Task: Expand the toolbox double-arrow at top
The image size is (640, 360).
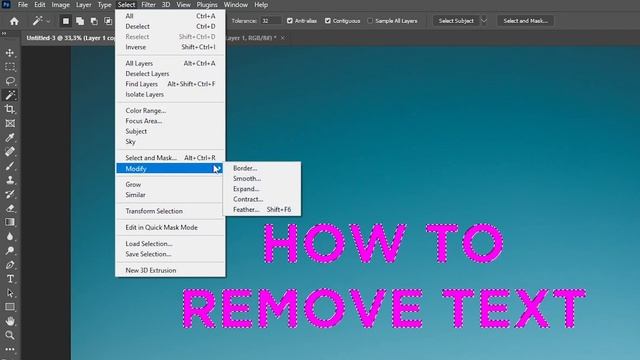Action: click(4, 34)
